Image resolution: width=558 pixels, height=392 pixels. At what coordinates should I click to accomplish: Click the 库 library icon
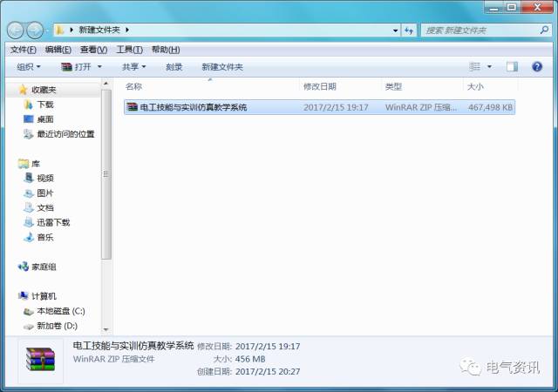[x=24, y=164]
